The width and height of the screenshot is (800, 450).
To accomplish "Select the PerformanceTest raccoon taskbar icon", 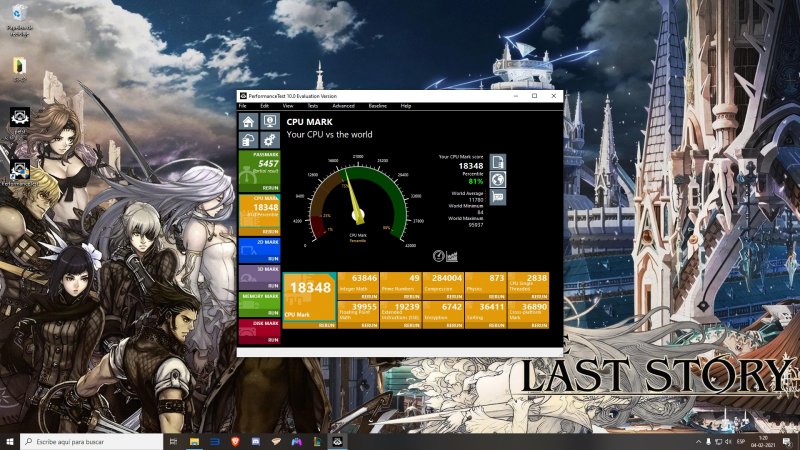I will tap(337, 441).
